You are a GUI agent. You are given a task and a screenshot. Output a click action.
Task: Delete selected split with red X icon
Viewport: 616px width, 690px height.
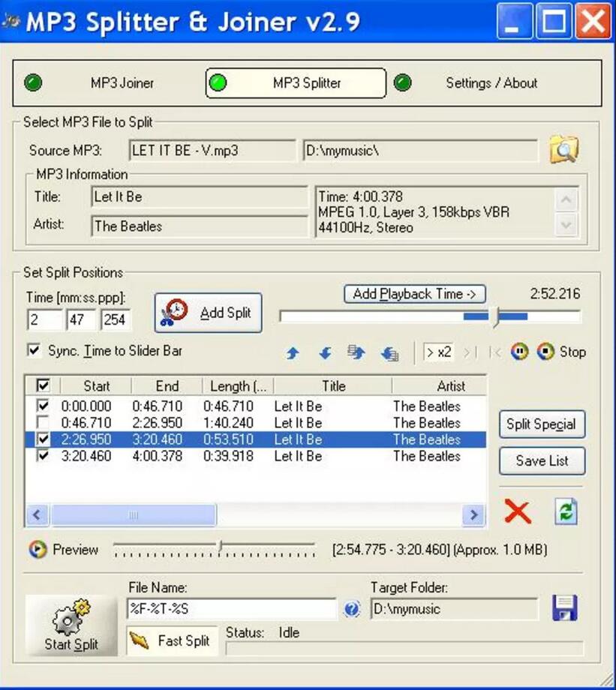click(518, 511)
